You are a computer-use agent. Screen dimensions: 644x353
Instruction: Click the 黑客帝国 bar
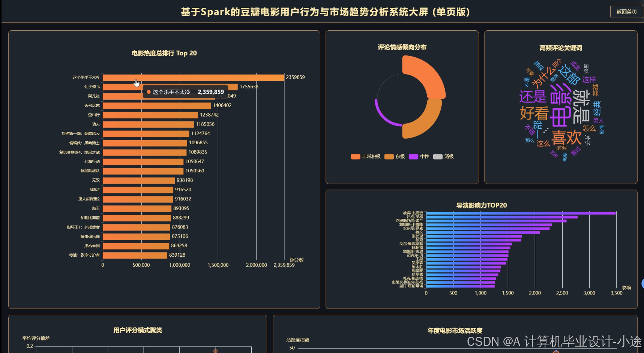click(136, 246)
